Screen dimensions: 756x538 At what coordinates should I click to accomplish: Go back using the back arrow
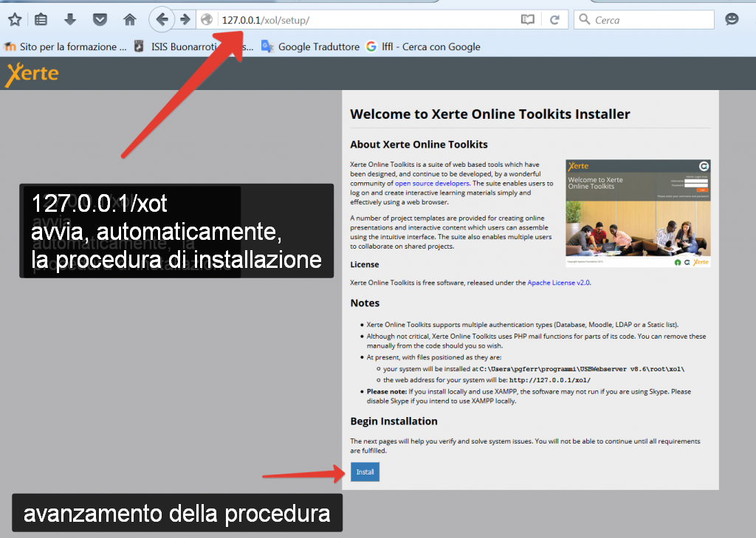pos(162,20)
